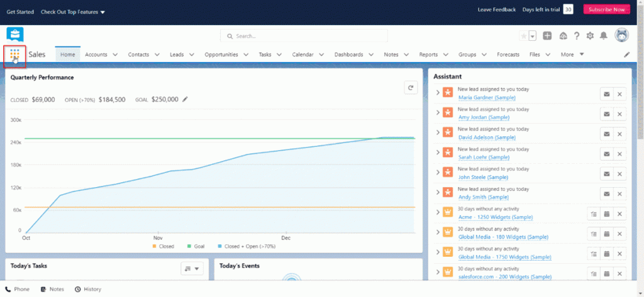The height and width of the screenshot is (297, 644).
Task: Expand the Maria Gardner assistant item
Action: pyautogui.click(x=438, y=94)
